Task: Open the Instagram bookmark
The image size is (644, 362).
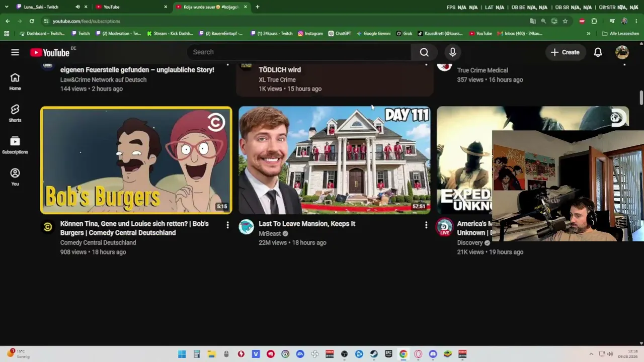Action: point(310,34)
